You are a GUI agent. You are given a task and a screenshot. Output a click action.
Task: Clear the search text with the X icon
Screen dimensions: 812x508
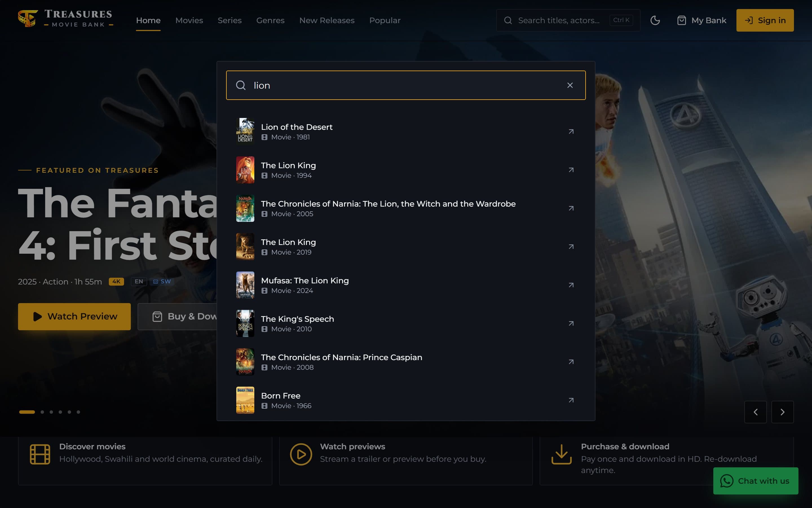pos(570,85)
